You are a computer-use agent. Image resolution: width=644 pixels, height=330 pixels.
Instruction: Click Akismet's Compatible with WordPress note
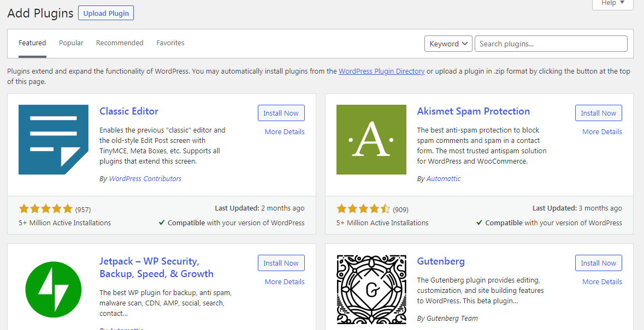[549, 223]
